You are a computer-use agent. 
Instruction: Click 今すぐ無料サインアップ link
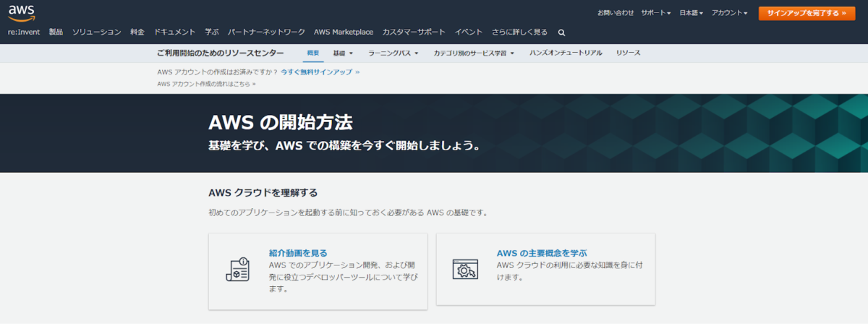coord(320,72)
